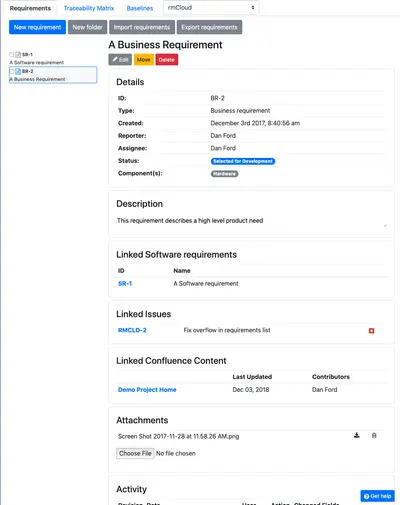Click the Dan Ford contributor name
This screenshot has height=505, width=400.
[325, 390]
